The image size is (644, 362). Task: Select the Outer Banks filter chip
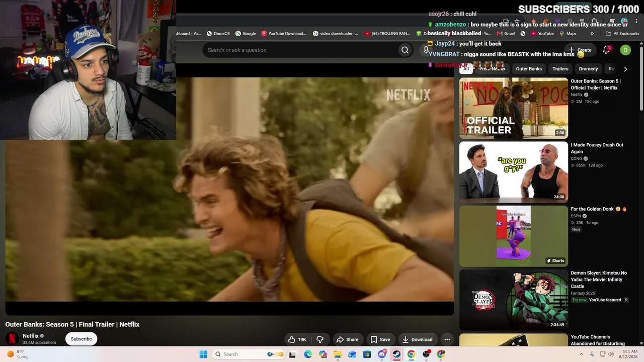coord(529,69)
